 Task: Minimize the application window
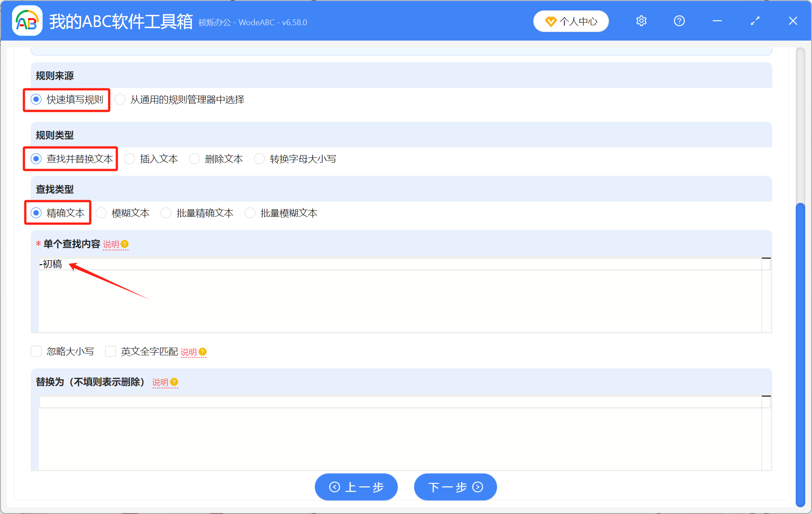click(717, 21)
